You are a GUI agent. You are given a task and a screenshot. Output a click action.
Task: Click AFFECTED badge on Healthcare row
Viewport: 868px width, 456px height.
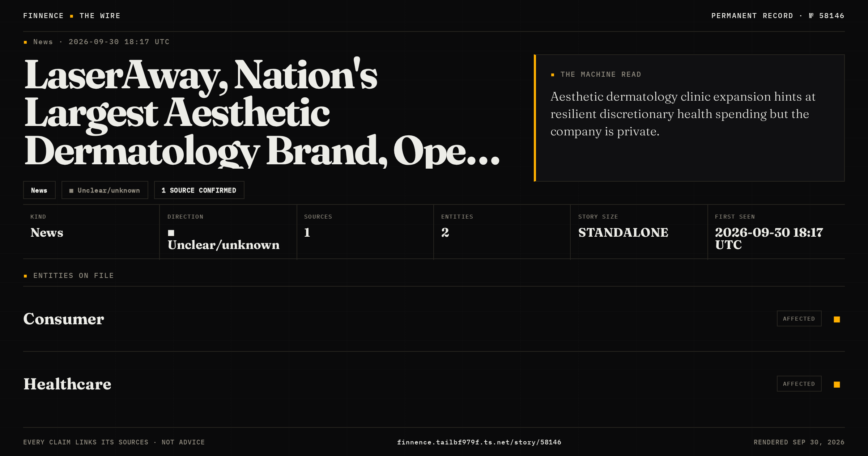799,384
